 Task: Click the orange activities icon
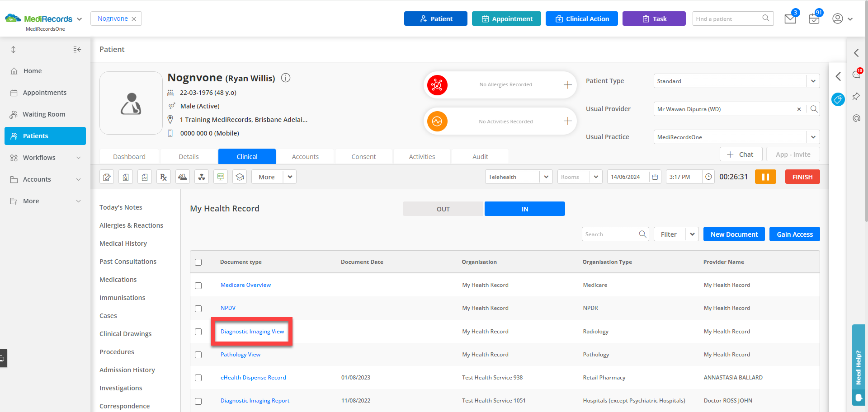tap(437, 121)
